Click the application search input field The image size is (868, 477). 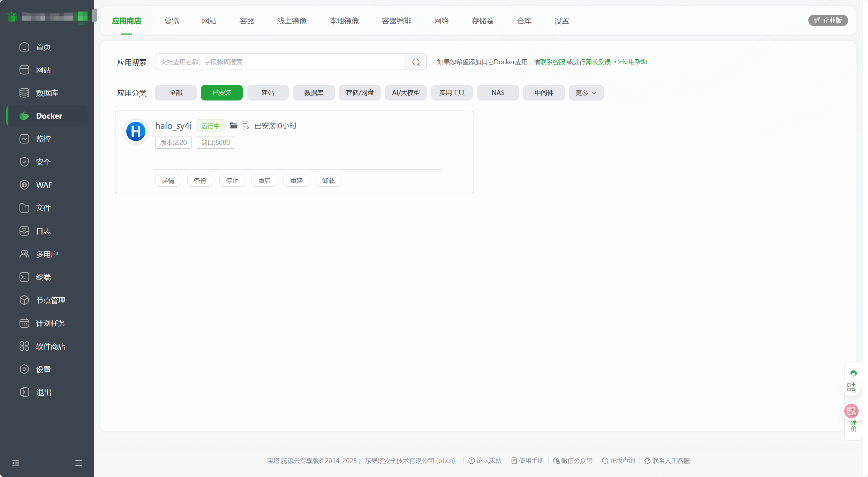279,62
